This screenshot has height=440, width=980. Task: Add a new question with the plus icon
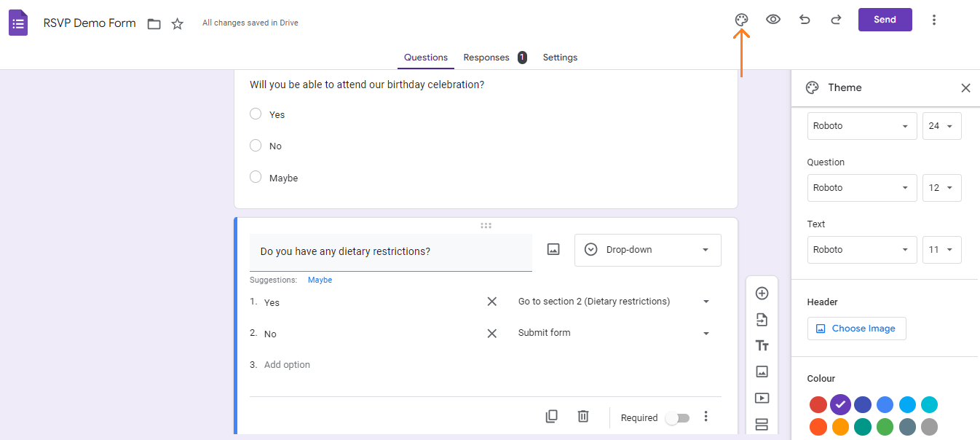click(762, 293)
